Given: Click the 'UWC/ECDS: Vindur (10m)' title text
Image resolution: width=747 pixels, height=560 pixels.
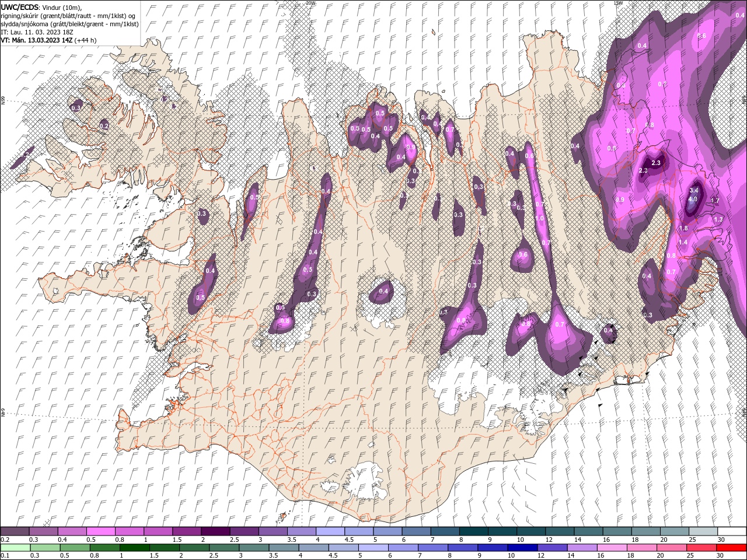Looking at the screenshot, I should click(41, 6).
